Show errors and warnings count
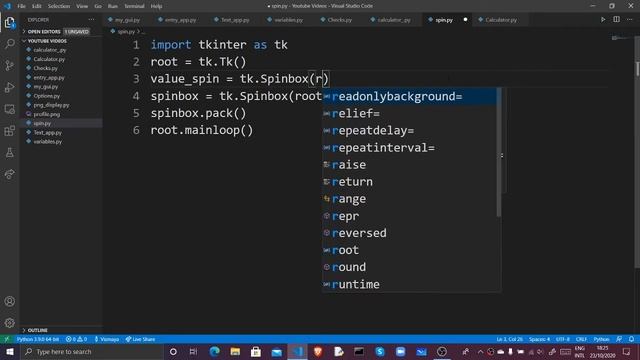 point(76,339)
